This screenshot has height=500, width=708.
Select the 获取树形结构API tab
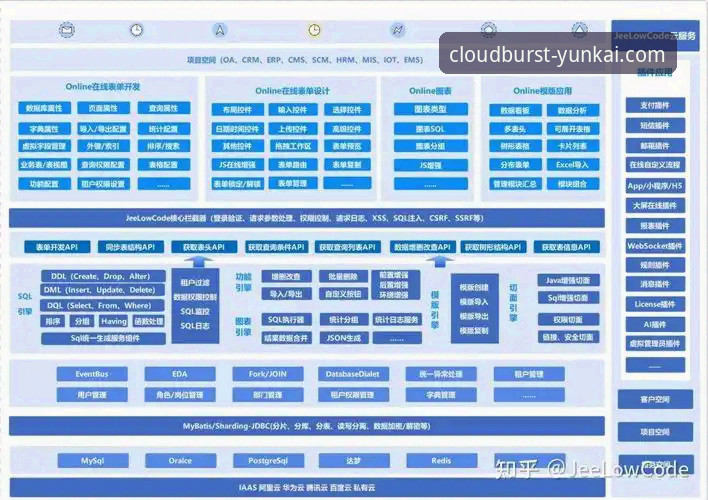coord(493,247)
